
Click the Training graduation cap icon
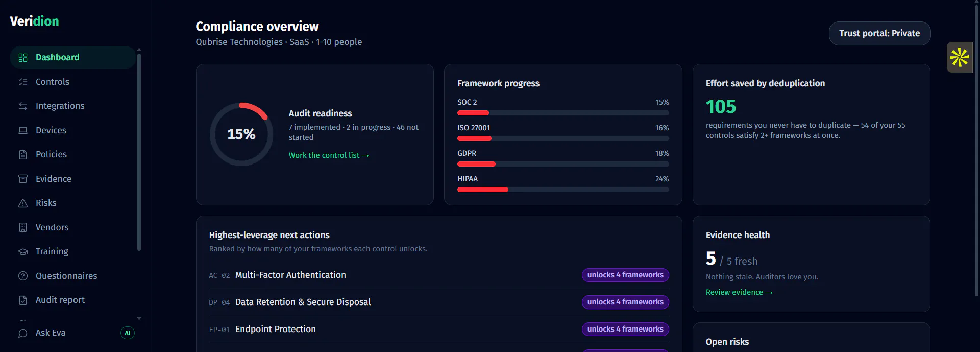pos(23,252)
